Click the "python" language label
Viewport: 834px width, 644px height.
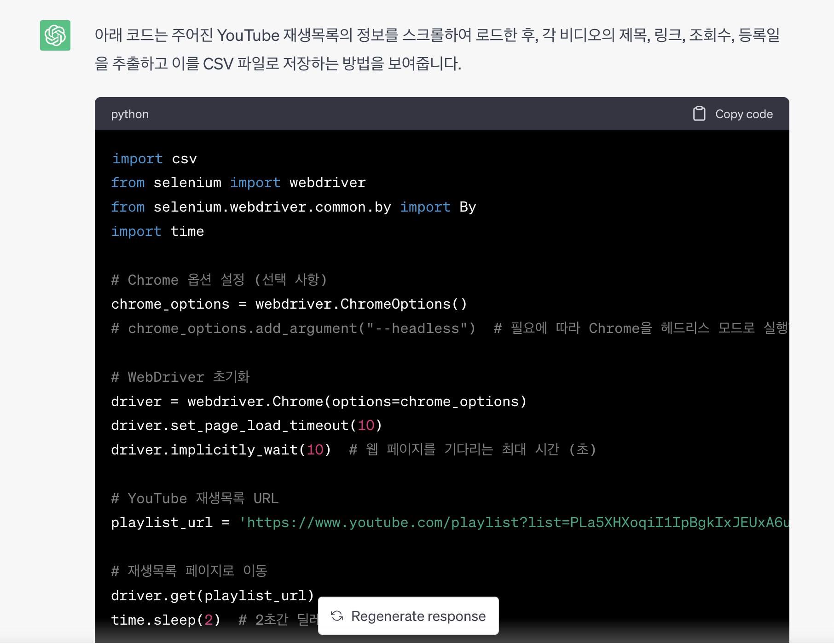130,114
